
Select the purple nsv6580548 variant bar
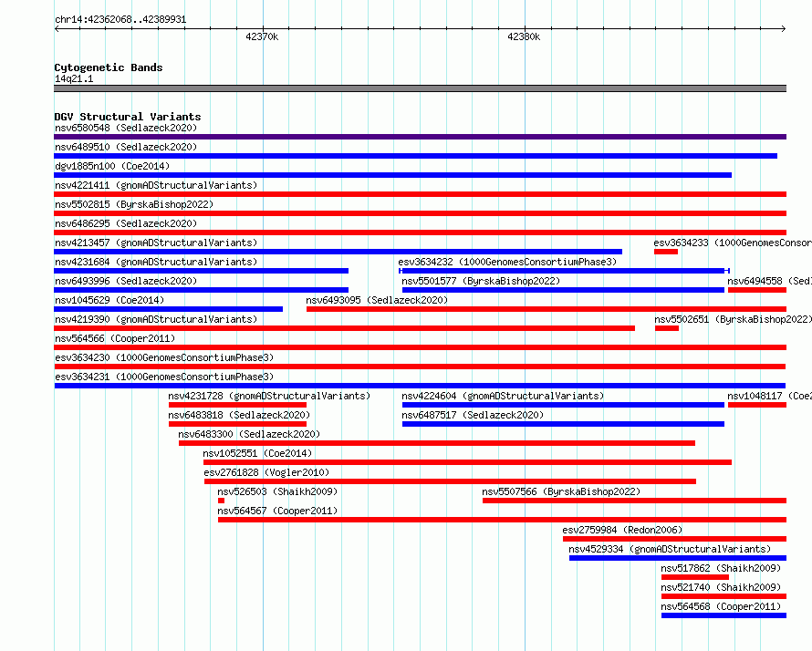point(420,137)
